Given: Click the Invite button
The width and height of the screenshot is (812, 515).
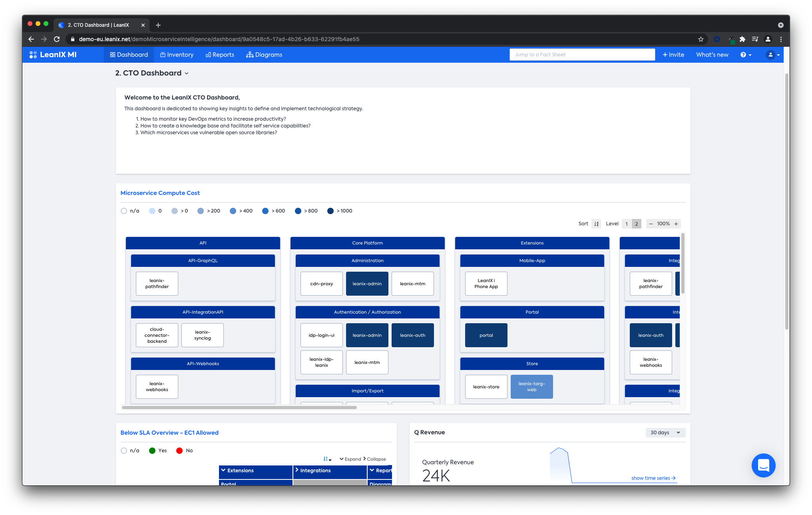Looking at the screenshot, I should (x=673, y=55).
